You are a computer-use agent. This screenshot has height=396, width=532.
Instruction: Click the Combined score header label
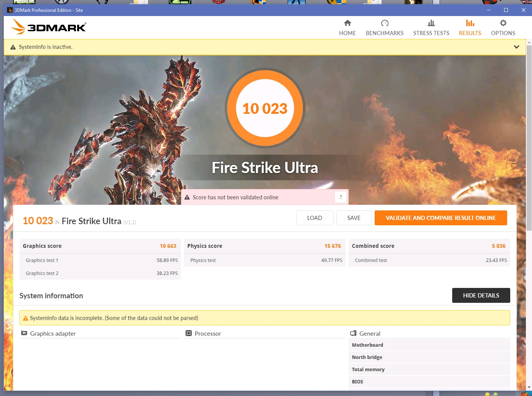pyautogui.click(x=373, y=246)
